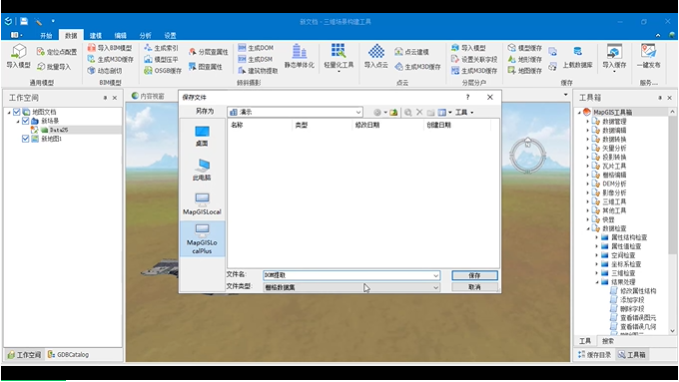Click 建筑物提取 building extraction tool
The width and height of the screenshot is (679, 382).
(258, 71)
